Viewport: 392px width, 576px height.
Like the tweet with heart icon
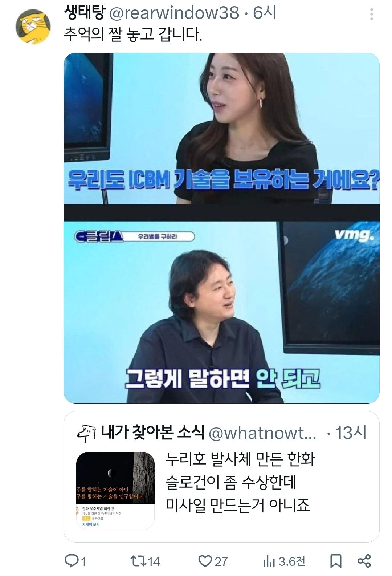205,561
